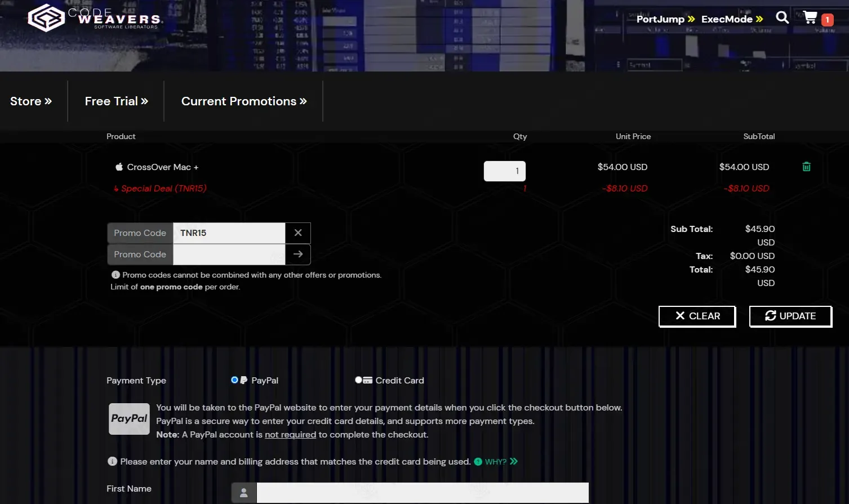Image resolution: width=849 pixels, height=504 pixels.
Task: Click the user icon beside First Name
Action: (x=244, y=493)
